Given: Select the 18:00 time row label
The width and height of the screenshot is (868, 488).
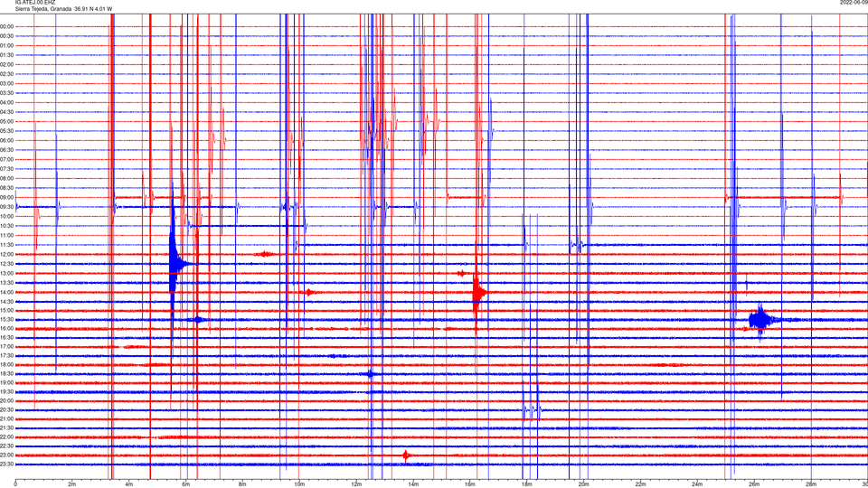Looking at the screenshot, I should (7, 364).
